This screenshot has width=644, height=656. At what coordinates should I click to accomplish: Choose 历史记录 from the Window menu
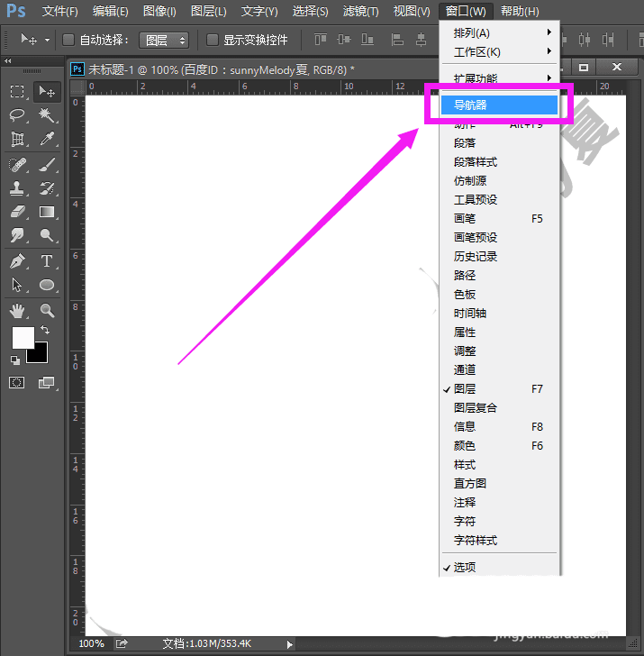[499, 257]
